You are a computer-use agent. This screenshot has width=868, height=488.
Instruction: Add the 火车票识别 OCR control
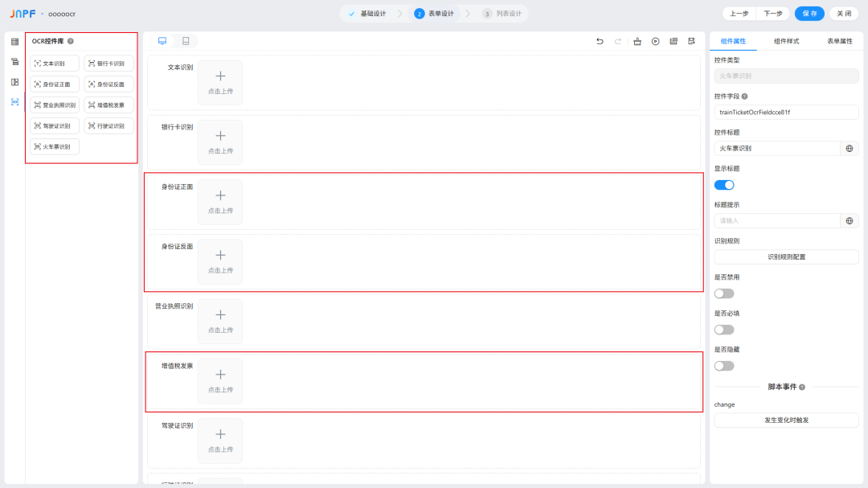pos(55,146)
